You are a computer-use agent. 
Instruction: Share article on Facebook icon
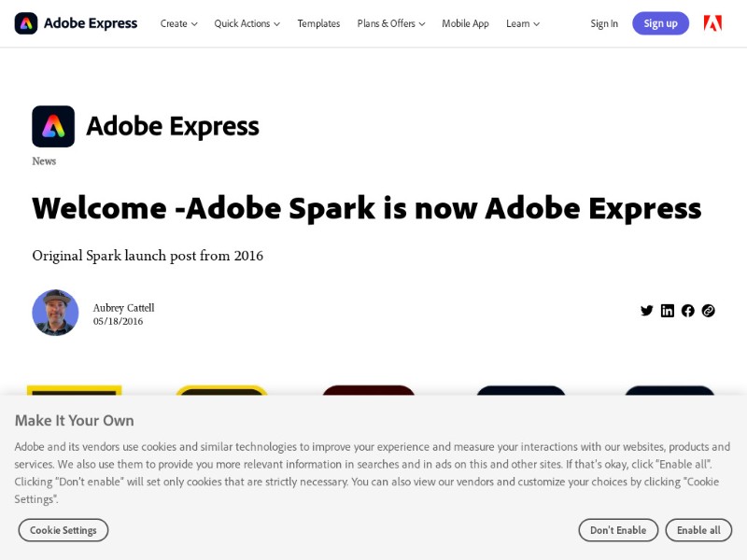[x=687, y=311]
